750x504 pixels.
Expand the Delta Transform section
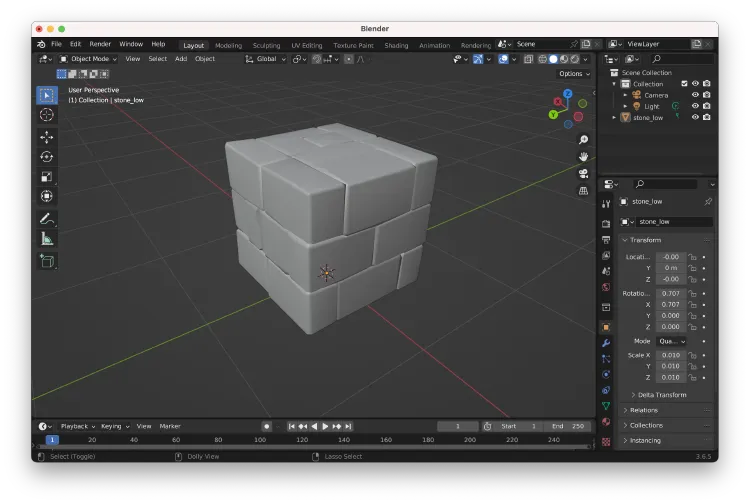pyautogui.click(x=662, y=395)
